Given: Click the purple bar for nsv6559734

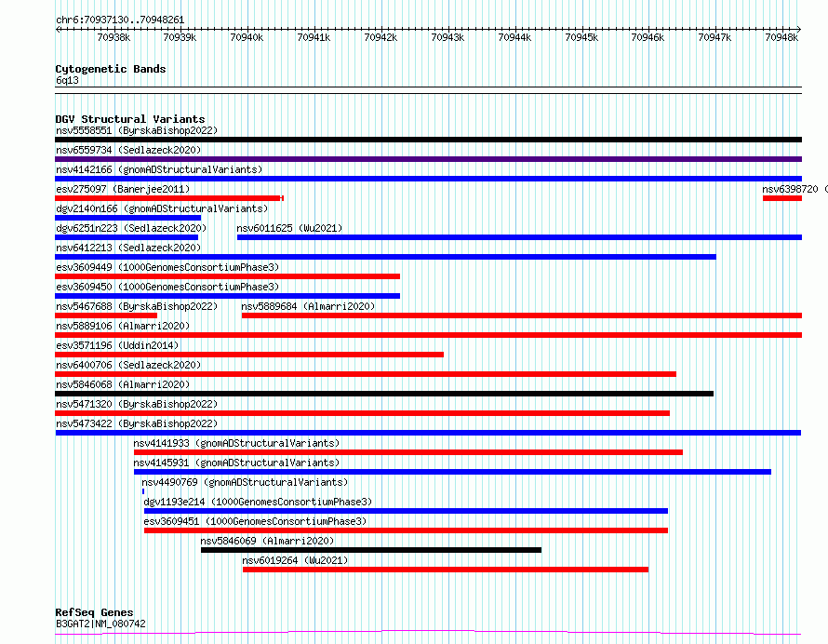Looking at the screenshot, I should click(428, 159).
